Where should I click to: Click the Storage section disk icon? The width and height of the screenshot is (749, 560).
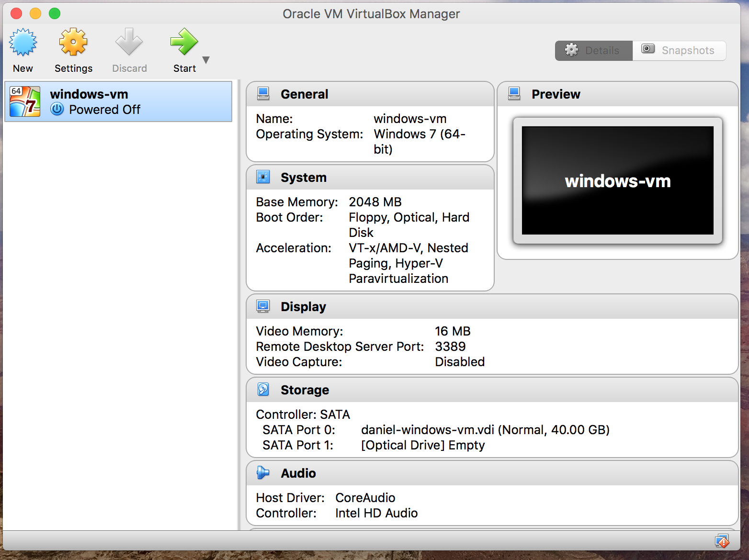[x=263, y=389]
